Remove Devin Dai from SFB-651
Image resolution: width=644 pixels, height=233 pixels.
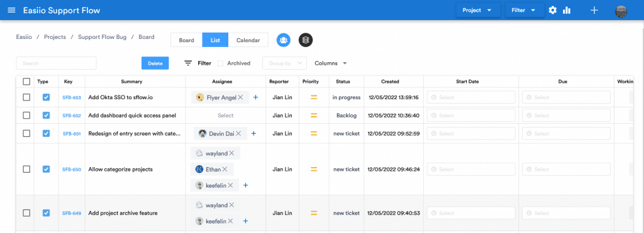pos(238,133)
